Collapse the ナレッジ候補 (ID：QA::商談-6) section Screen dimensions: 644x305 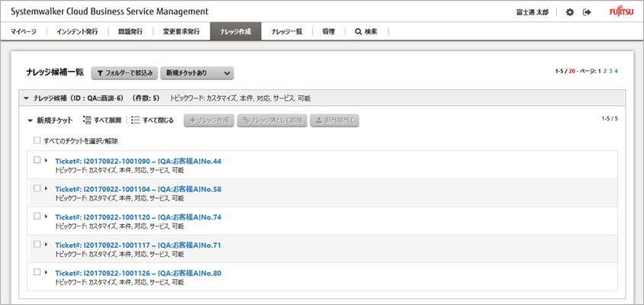click(x=26, y=98)
